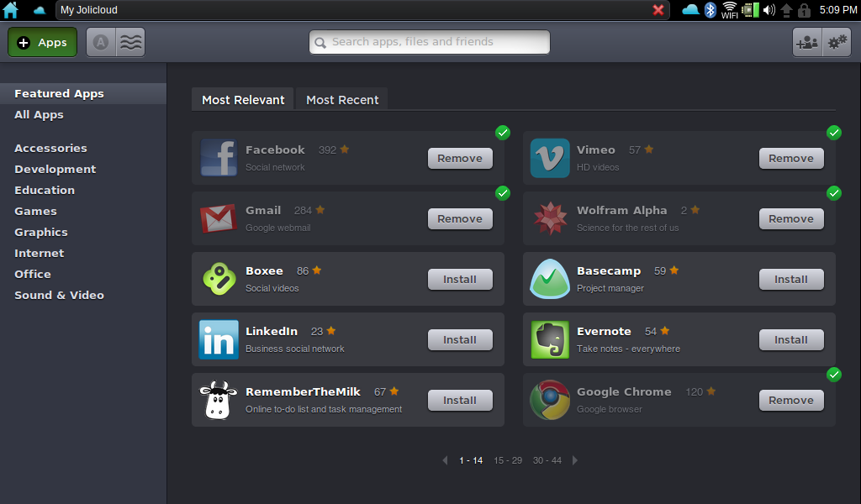Switch to the Most Relevant tab
The image size is (861, 504).
click(243, 99)
